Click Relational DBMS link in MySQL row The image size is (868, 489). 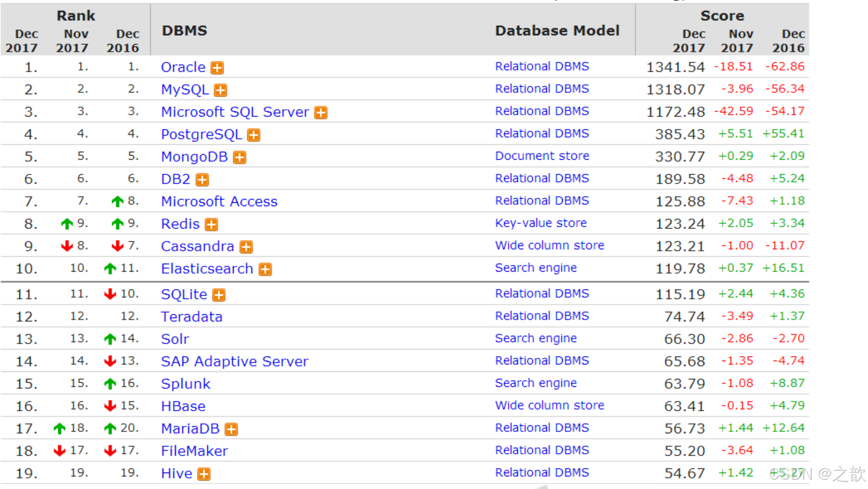coord(542,89)
